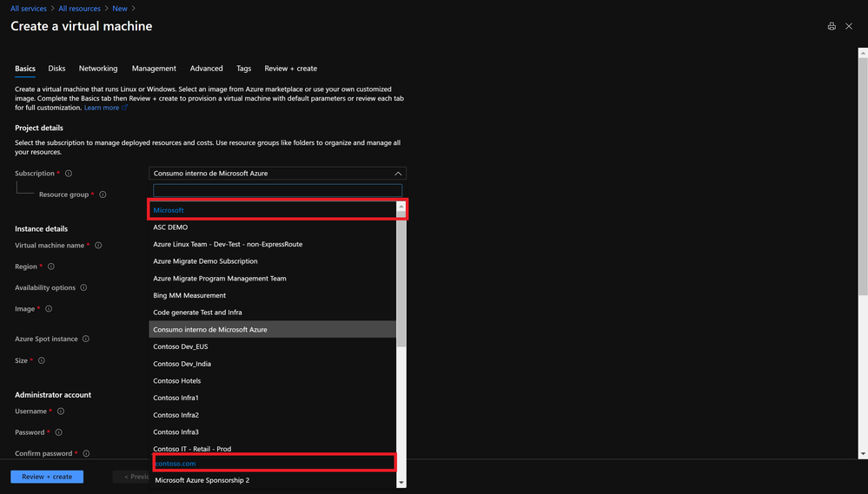Click info icon beside Resource group
The height and width of the screenshot is (494, 868).
pyautogui.click(x=103, y=194)
